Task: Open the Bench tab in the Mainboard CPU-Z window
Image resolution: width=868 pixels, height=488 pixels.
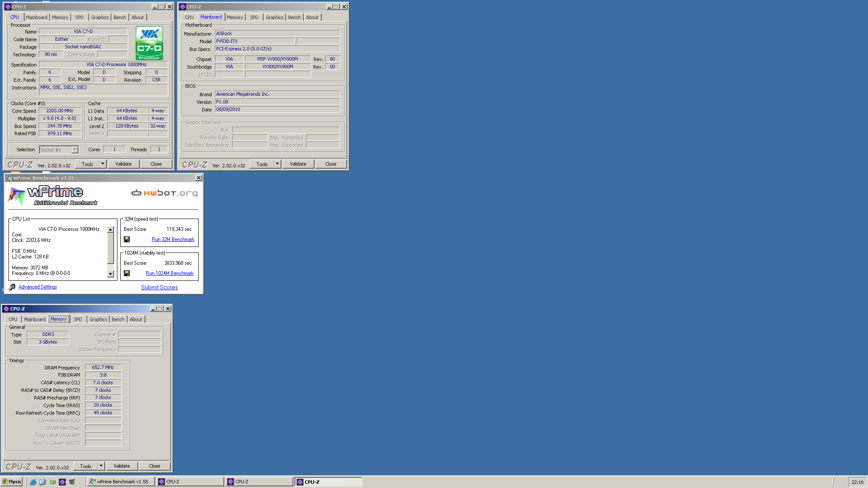Action: coord(295,17)
